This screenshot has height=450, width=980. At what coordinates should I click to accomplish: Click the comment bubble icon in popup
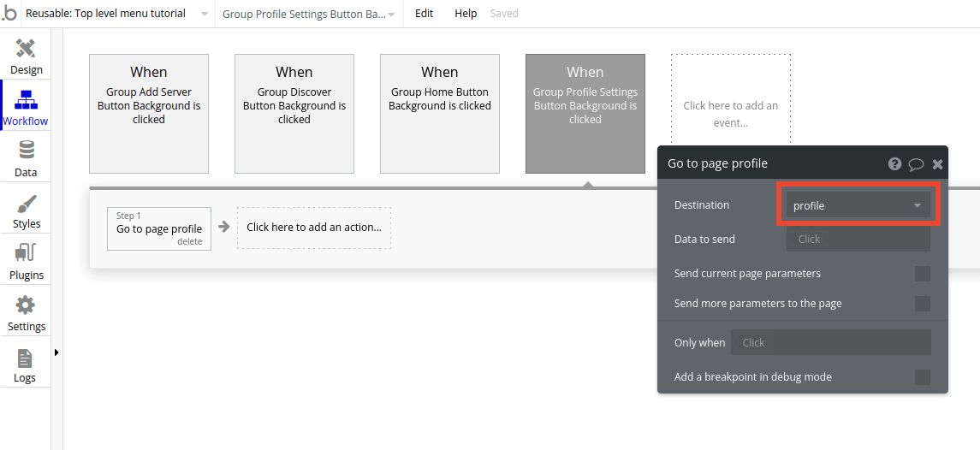(916, 163)
